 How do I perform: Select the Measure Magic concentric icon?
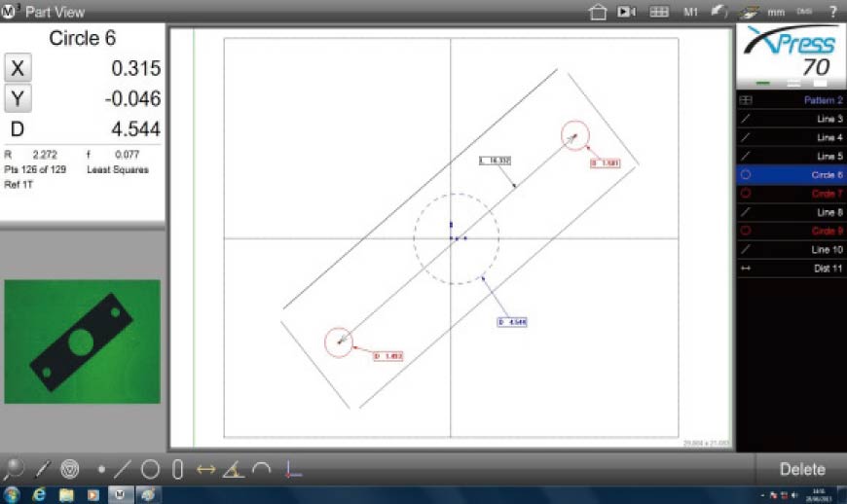point(70,469)
